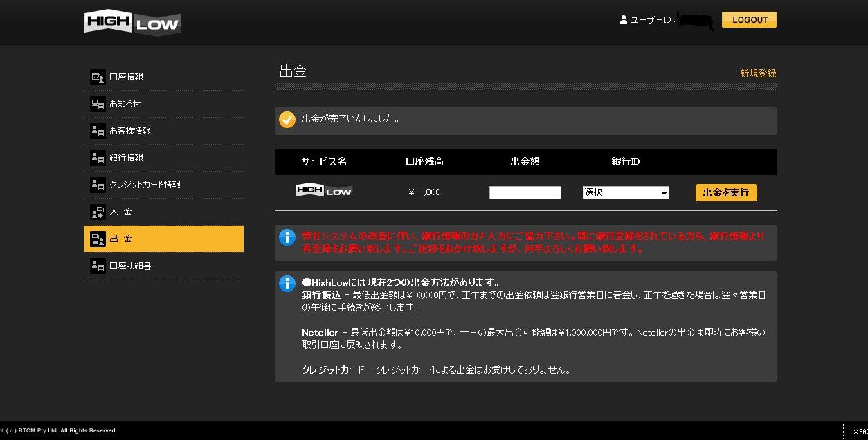Image resolution: width=868 pixels, height=440 pixels.
Task: Click the 出金が完了いたしました message
Action: click(x=351, y=119)
